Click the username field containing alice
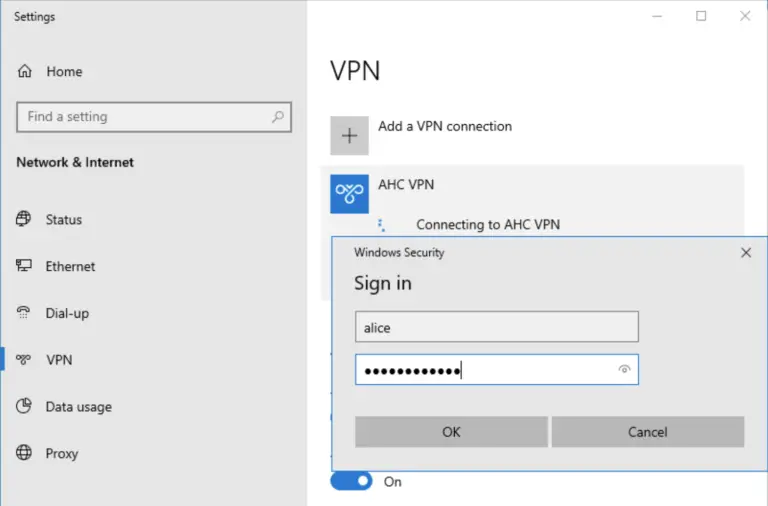768x506 pixels. pyautogui.click(x=497, y=327)
